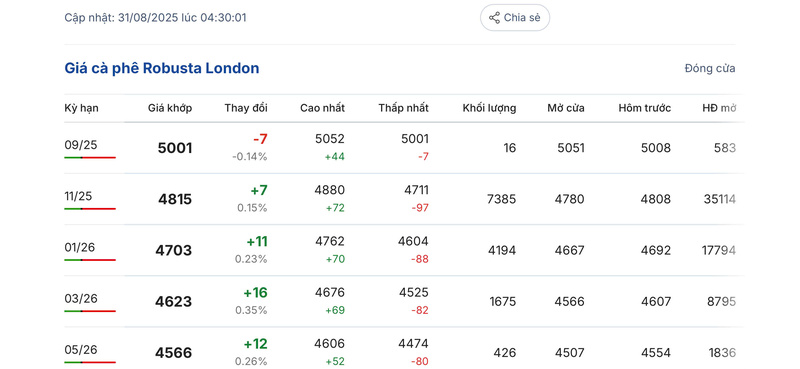The width and height of the screenshot is (800, 369).
Task: Click the Hôm trước column header
Action: coord(644,108)
